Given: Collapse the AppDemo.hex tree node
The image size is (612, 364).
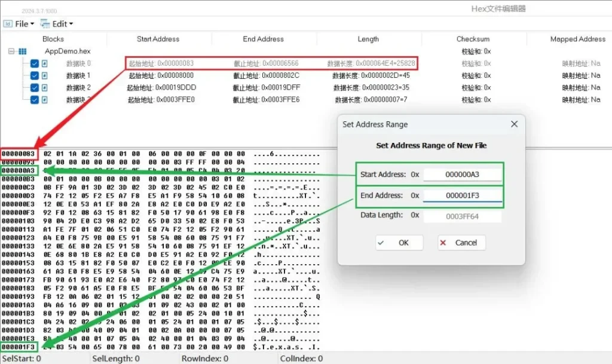Looking at the screenshot, I should click(11, 51).
